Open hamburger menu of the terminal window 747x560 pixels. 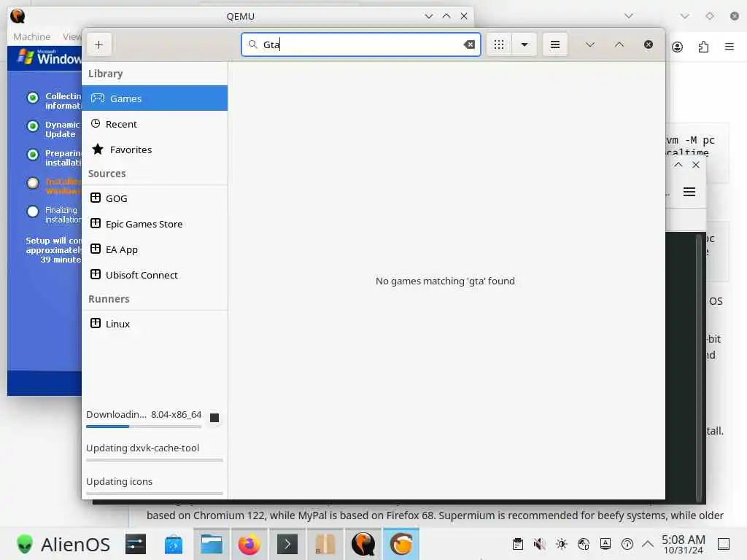(689, 192)
